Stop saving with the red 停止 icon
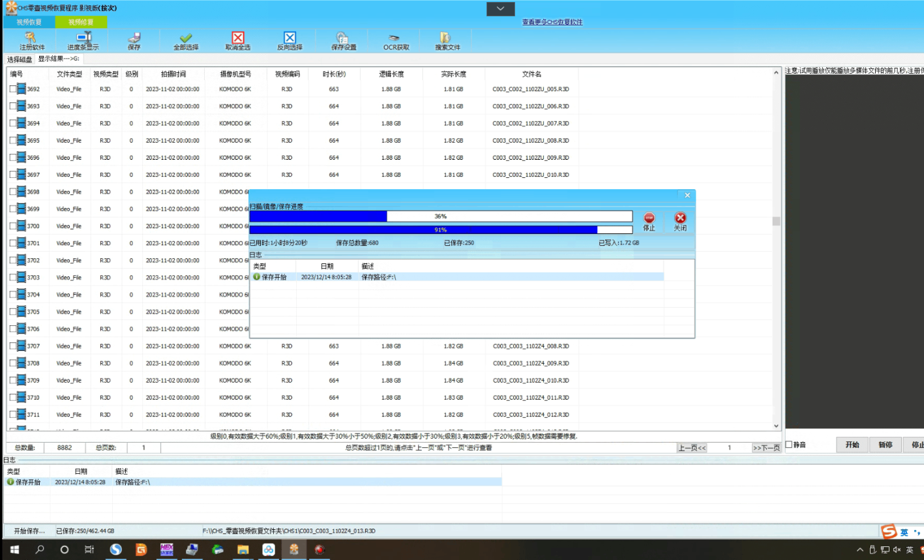The width and height of the screenshot is (924, 560). [649, 222]
